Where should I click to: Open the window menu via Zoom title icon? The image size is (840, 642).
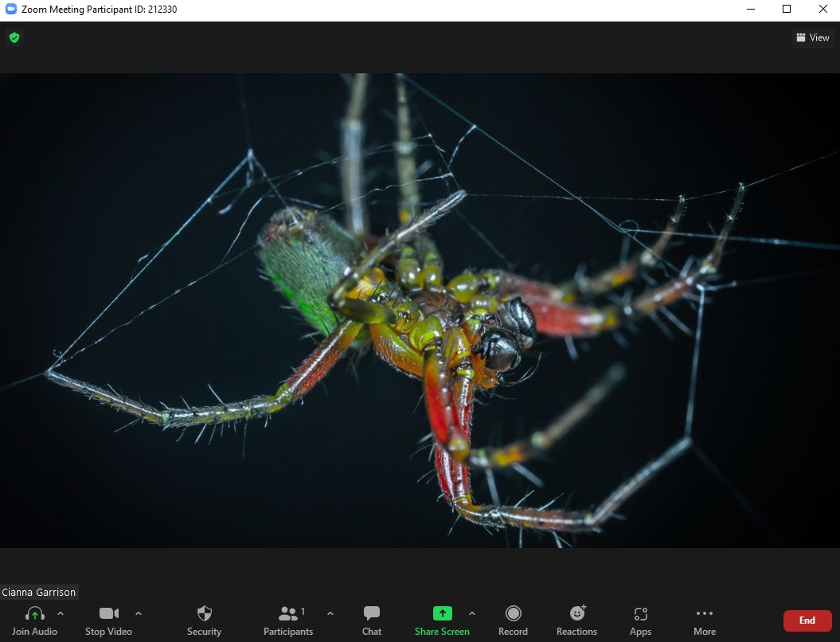10,9
